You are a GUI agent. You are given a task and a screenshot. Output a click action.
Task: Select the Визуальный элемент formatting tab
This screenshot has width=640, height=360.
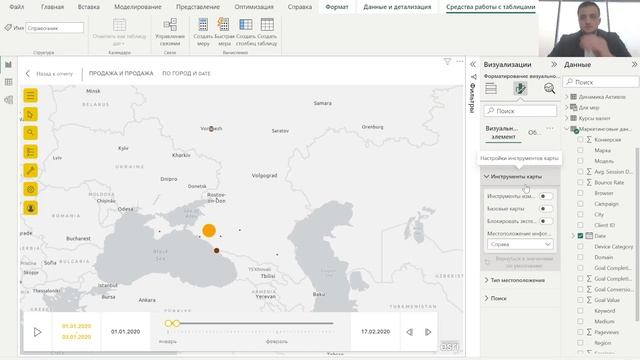[503, 133]
